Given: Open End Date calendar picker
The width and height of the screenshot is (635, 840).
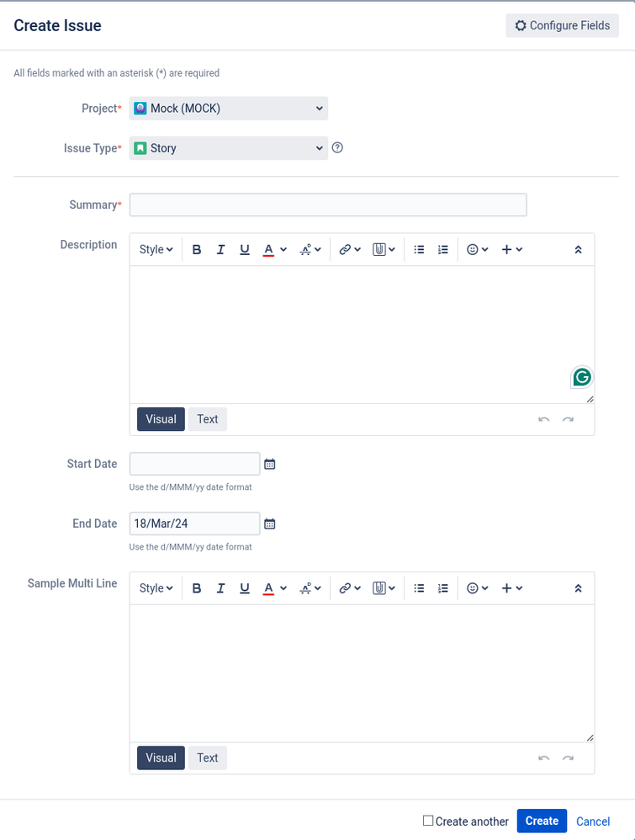Looking at the screenshot, I should (x=270, y=524).
